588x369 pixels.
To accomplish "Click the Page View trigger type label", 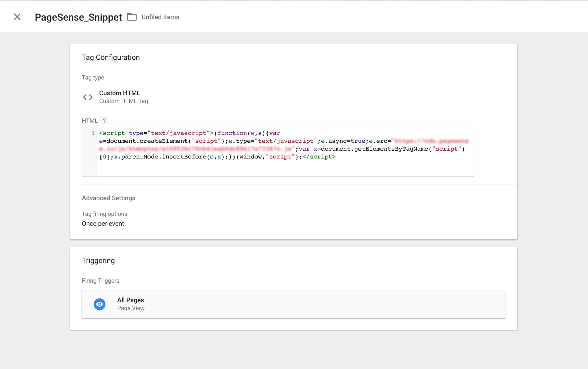I will tap(131, 308).
